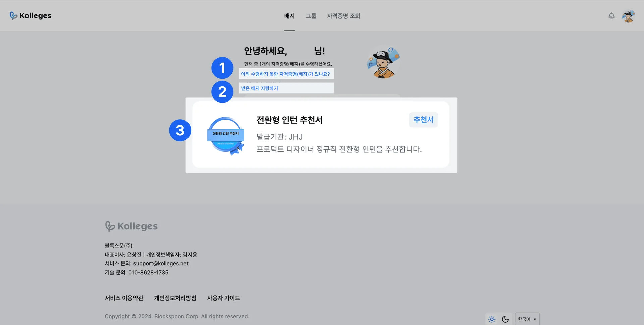Viewport: 644px width, 325px height.
Task: Click tutorial step marker number 3
Action: tap(180, 130)
